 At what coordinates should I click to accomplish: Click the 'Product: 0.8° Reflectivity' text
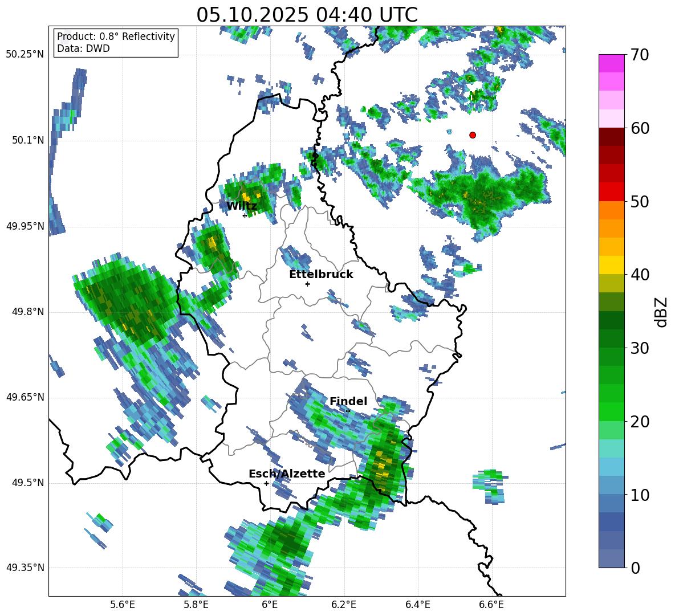116,36
